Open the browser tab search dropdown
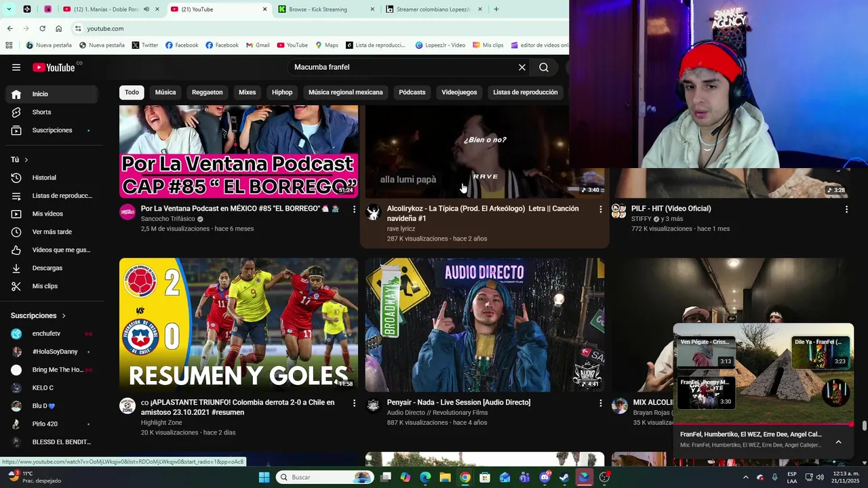This screenshot has width=868, height=488. pyautogui.click(x=9, y=9)
